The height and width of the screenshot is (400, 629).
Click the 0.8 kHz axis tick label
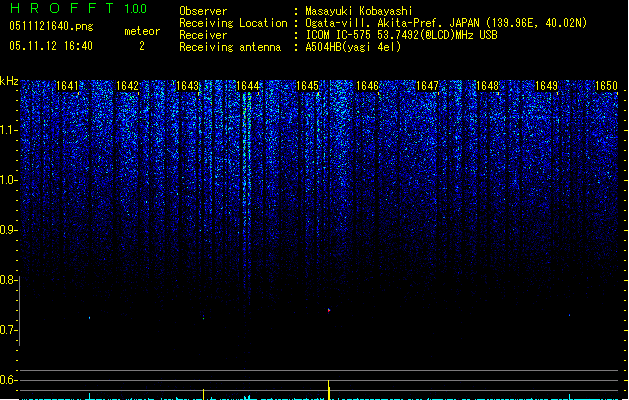click(x=8, y=280)
